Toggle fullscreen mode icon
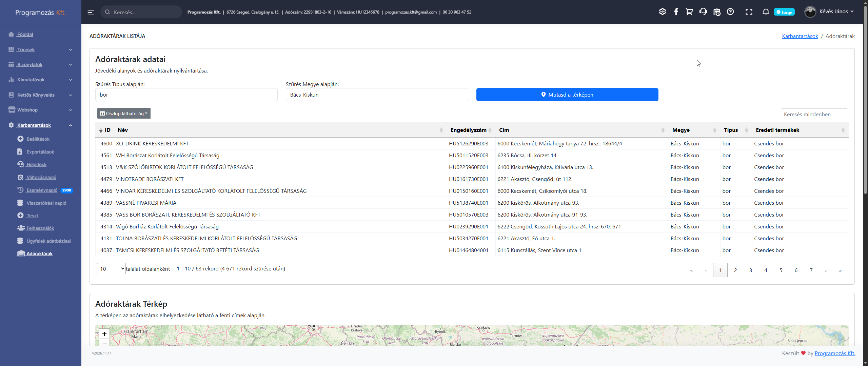Image resolution: width=868 pixels, height=366 pixels. click(x=749, y=12)
